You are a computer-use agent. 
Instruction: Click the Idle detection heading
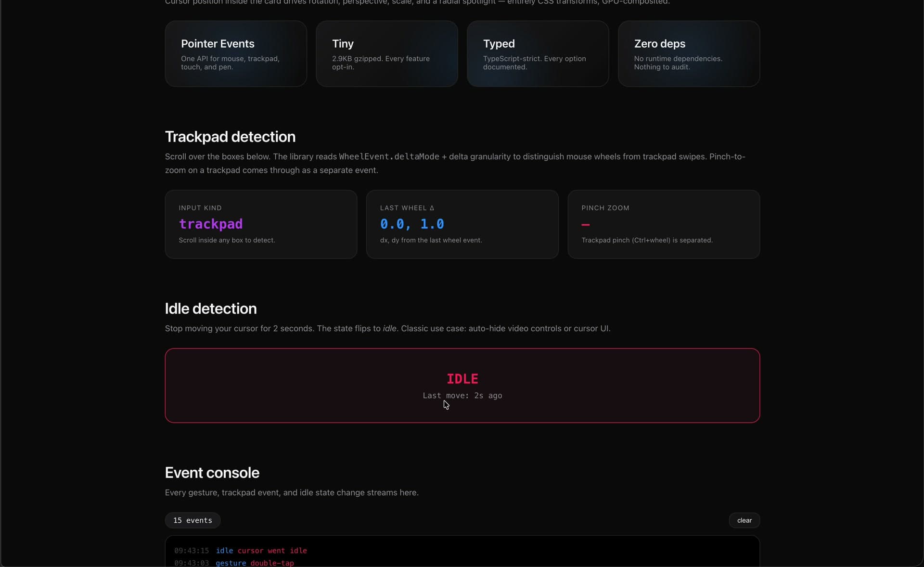(210, 309)
